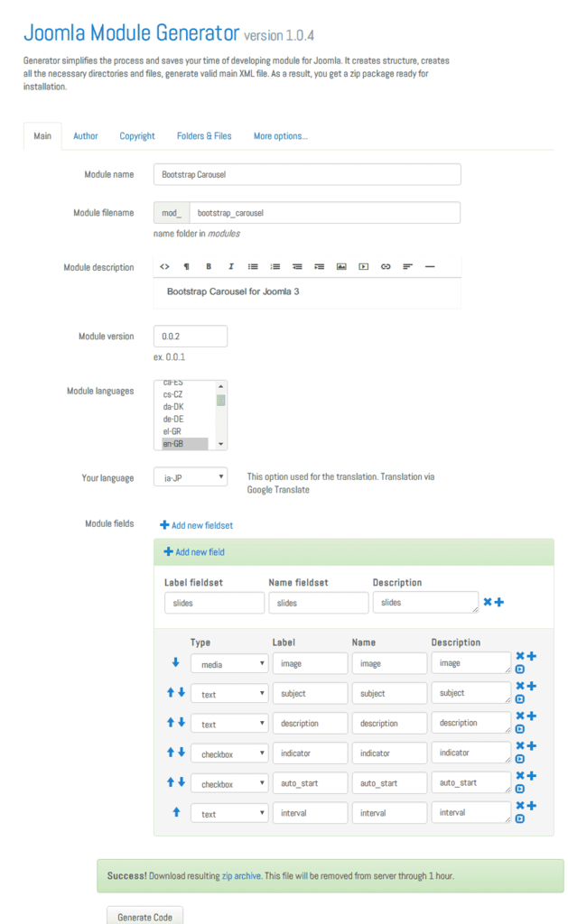Click the Module version 0.0.2 field

point(191,336)
